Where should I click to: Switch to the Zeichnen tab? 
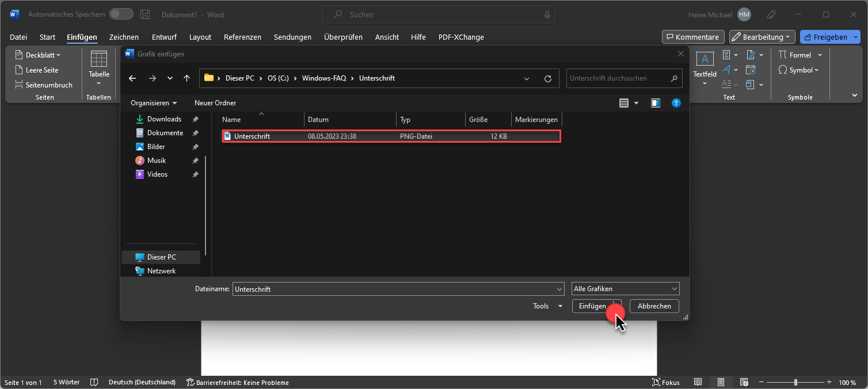click(x=124, y=37)
